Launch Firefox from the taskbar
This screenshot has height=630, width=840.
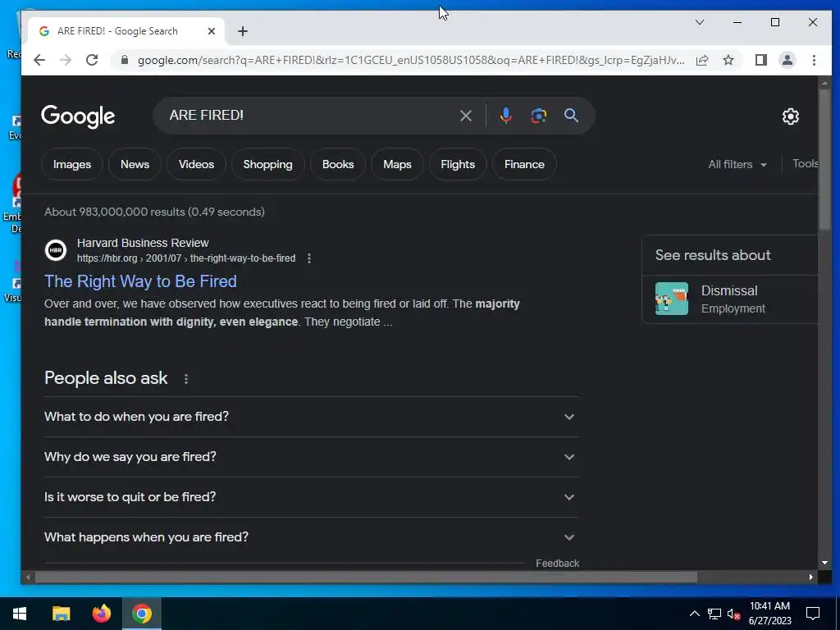click(x=101, y=614)
